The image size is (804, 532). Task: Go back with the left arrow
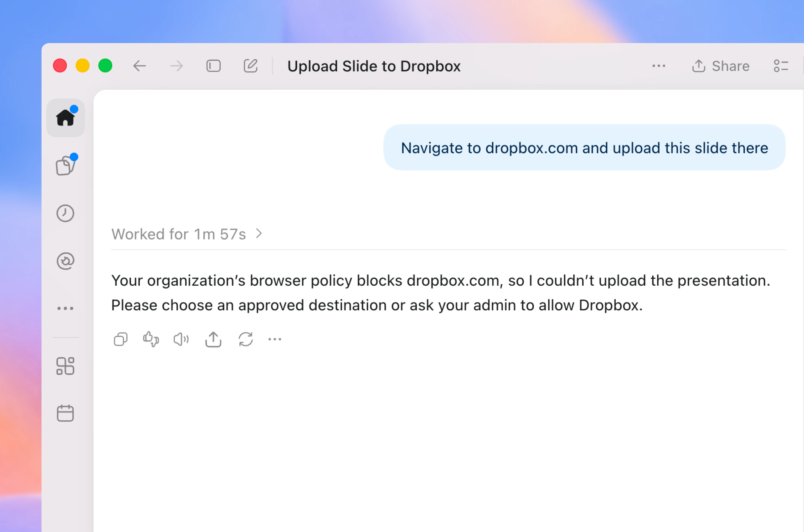tap(140, 66)
